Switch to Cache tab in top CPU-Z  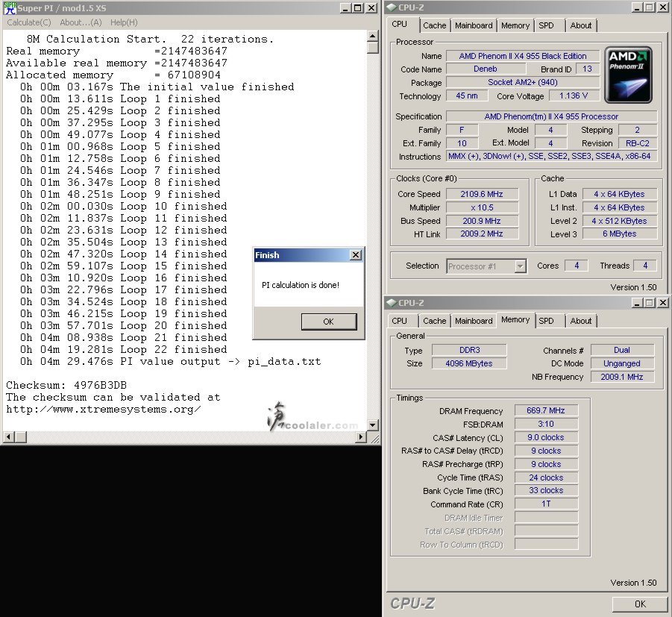click(x=435, y=25)
